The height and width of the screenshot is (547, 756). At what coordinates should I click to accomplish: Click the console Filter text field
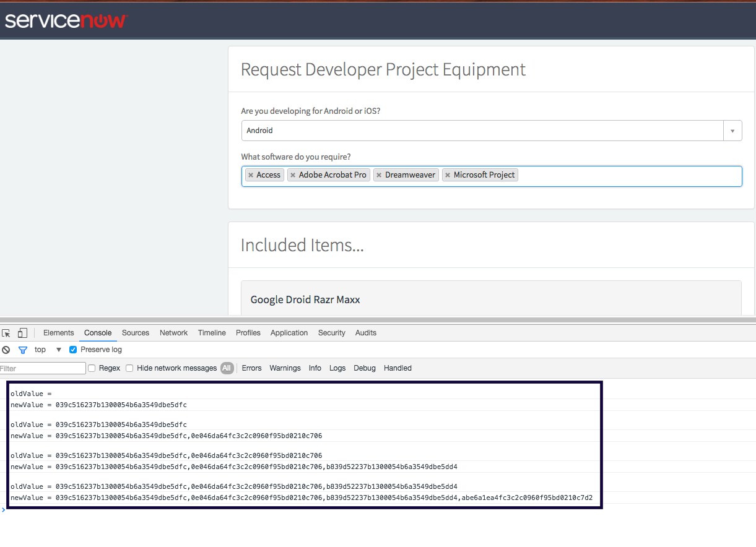42,368
